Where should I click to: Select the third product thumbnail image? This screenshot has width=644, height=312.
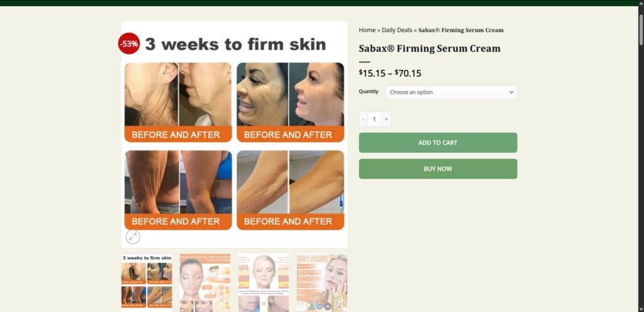click(264, 282)
